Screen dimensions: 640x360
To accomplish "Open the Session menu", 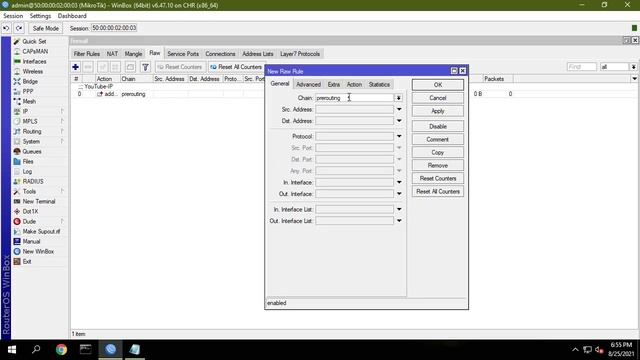I will pos(13,16).
